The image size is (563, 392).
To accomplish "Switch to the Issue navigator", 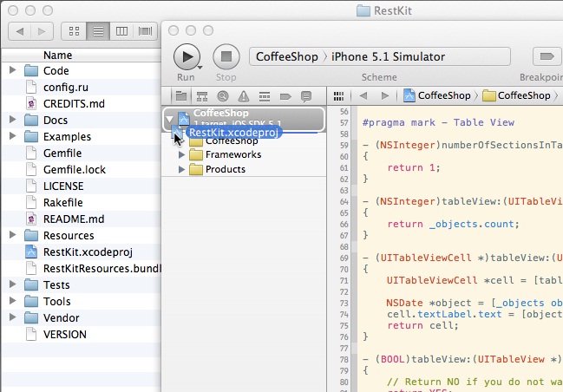I will point(243,95).
